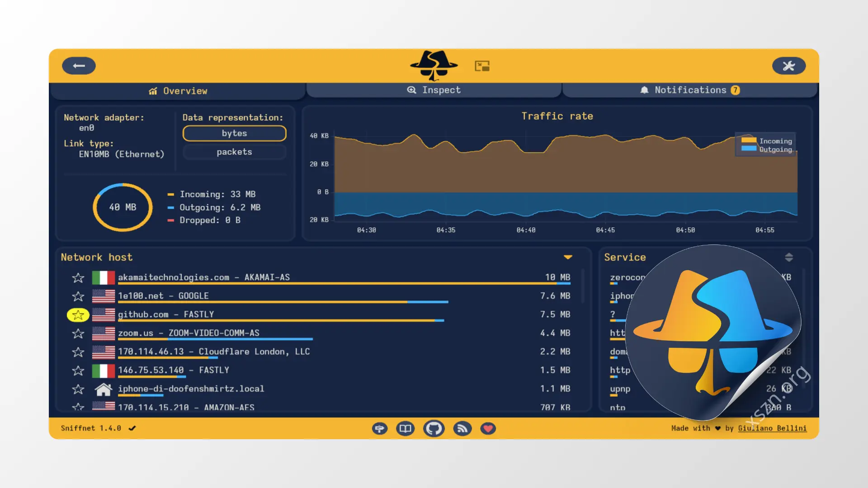Click the Network host list scrollbar
Screen dimensions: 868x488
(x=583, y=286)
